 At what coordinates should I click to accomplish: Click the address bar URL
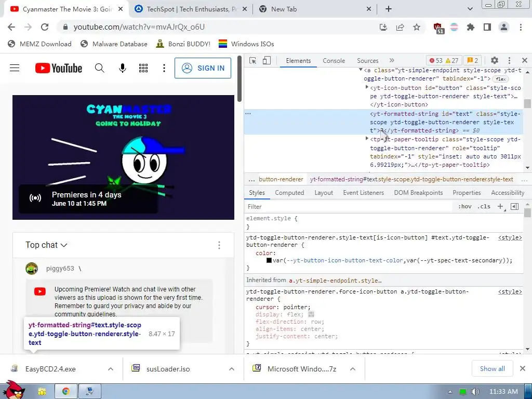[139, 27]
